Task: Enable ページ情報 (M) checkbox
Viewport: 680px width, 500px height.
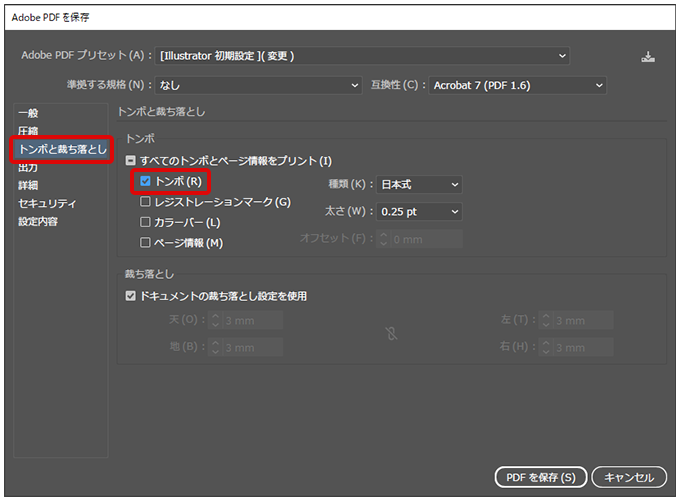Action: (145, 242)
